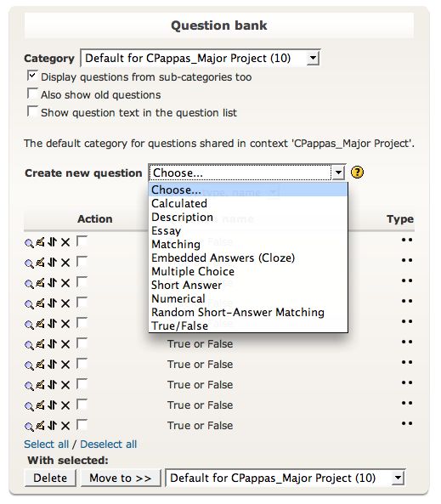
Task: Select Random Short-Answer Matching option
Action: click(x=248, y=313)
